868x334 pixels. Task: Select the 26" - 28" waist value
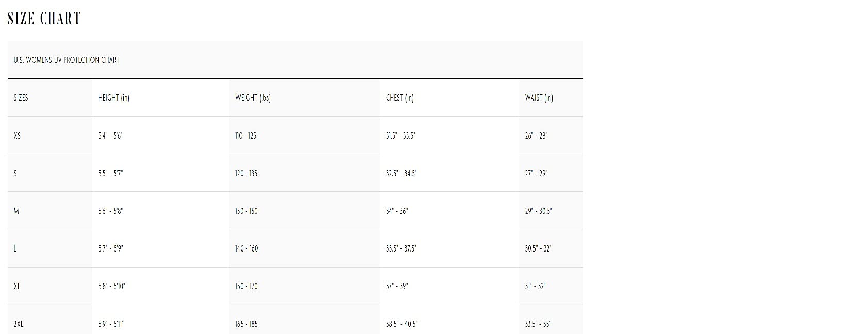pyautogui.click(x=536, y=136)
